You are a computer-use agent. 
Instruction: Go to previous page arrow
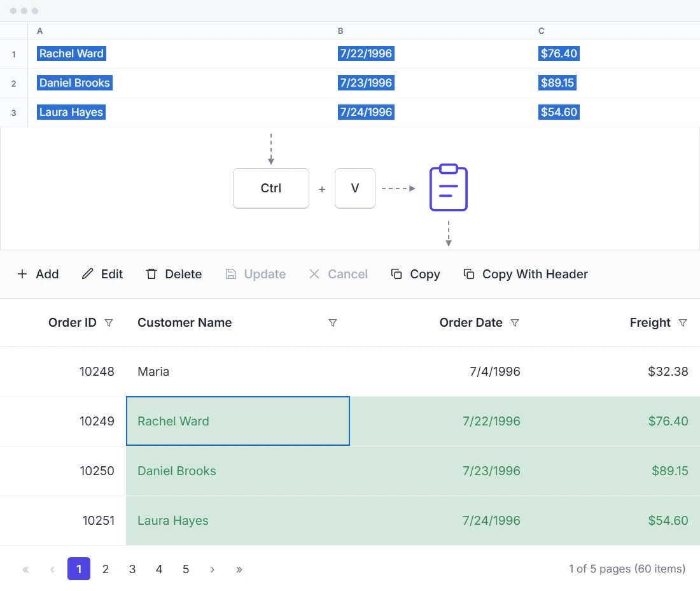click(52, 569)
